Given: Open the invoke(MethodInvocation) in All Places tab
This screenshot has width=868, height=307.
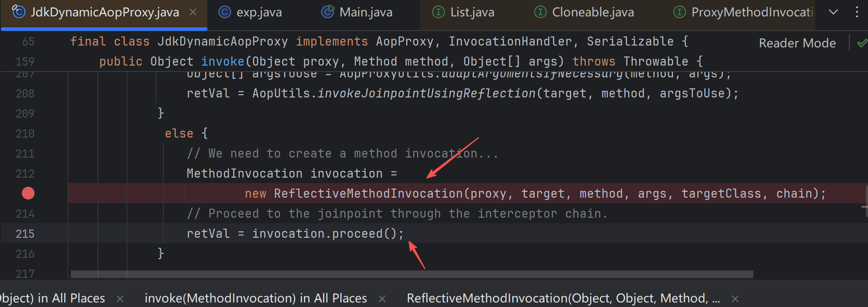Looking at the screenshot, I should coord(256,298).
